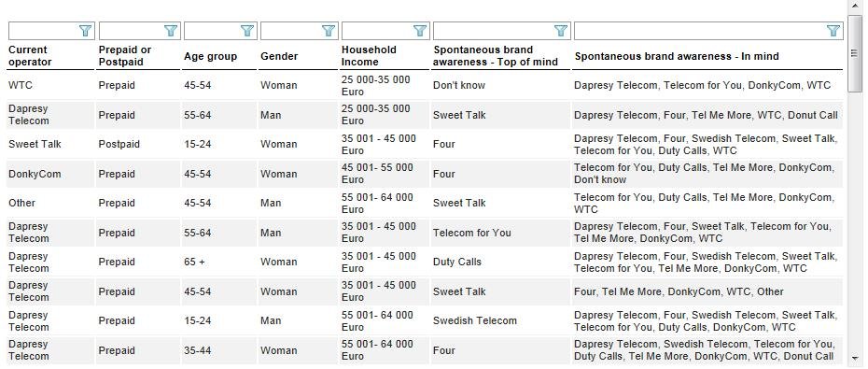Click the Gender column filter funnel
Viewport: 868px width, 369px height.
point(329,31)
